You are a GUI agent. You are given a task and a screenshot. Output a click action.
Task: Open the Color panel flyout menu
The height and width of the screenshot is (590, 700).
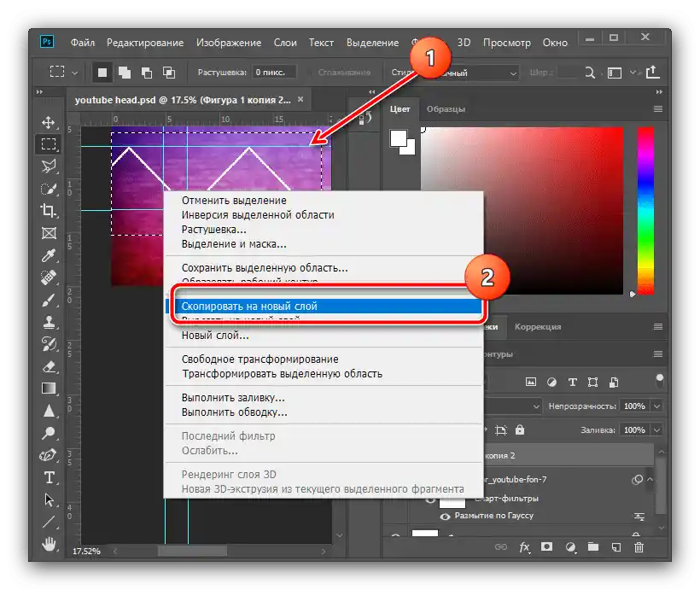657,109
